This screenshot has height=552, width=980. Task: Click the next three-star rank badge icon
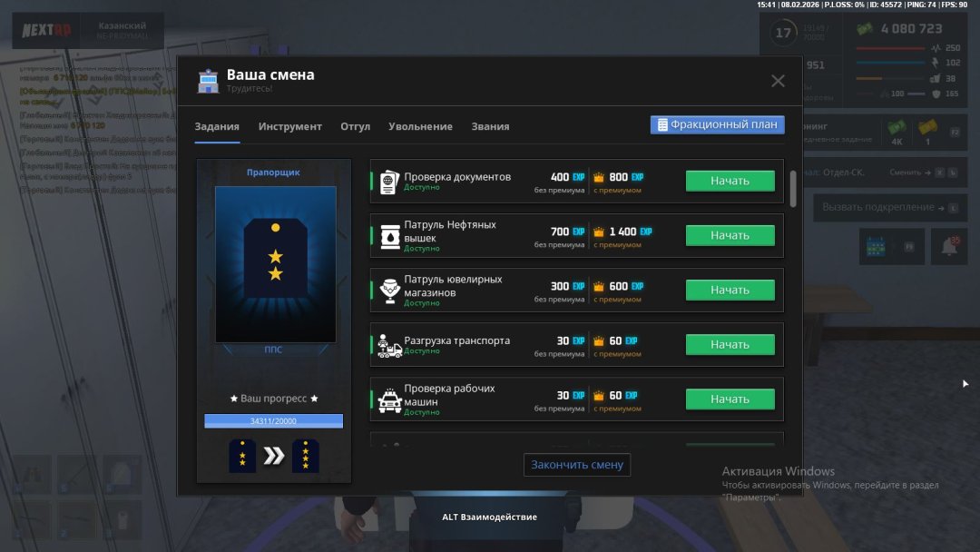click(305, 456)
